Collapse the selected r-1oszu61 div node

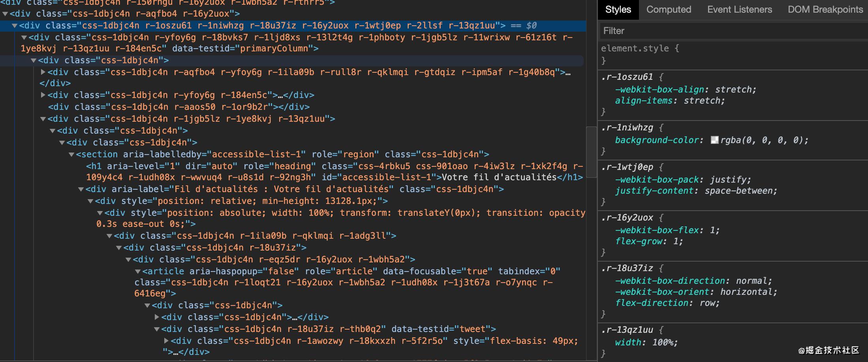(15, 26)
